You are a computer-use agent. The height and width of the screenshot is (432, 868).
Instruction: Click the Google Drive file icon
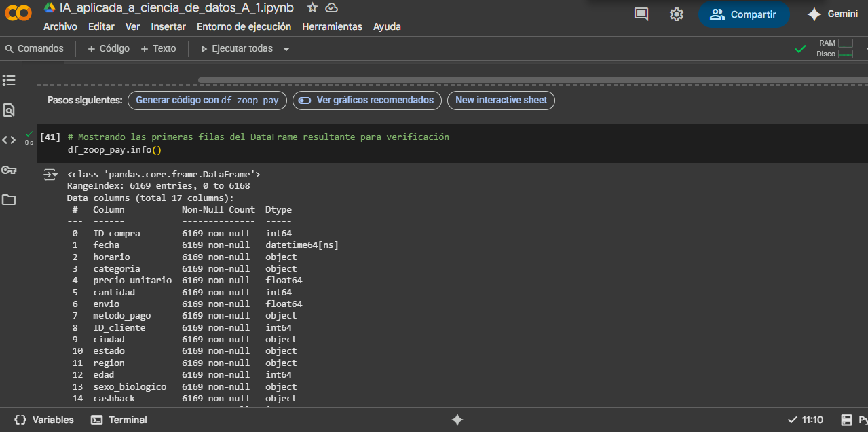pyautogui.click(x=50, y=7)
